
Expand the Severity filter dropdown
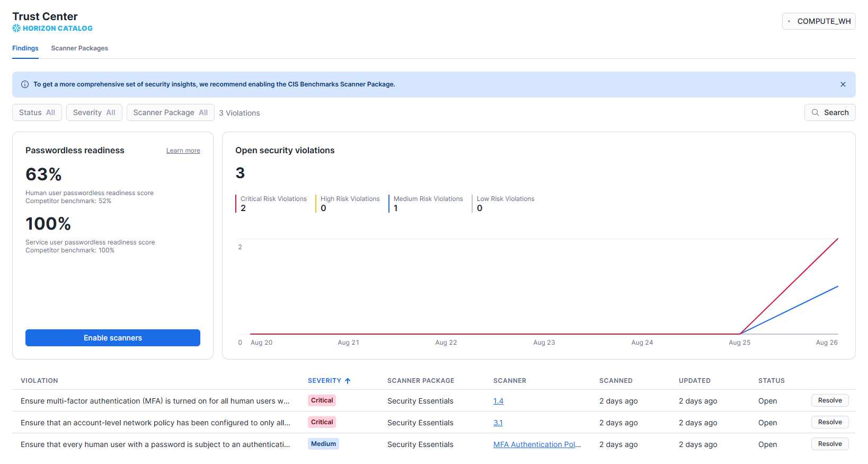(x=94, y=112)
